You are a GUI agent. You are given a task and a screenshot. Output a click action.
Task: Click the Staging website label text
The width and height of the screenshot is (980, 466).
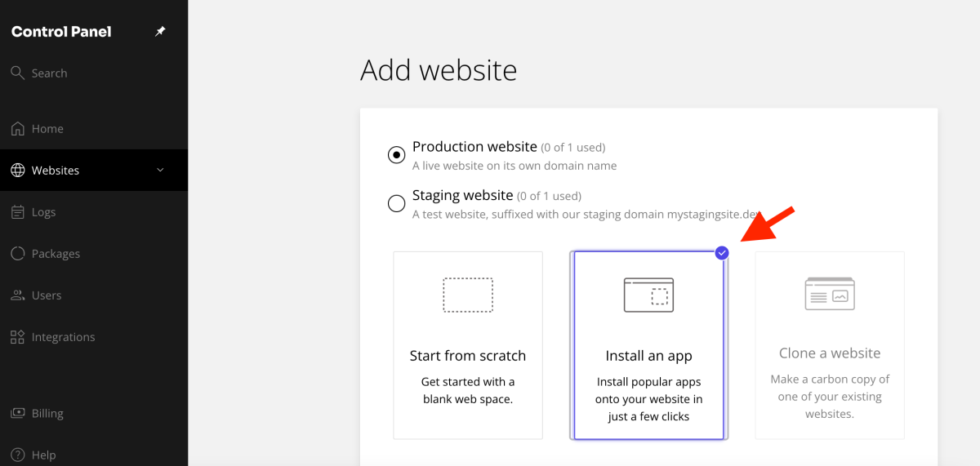click(462, 196)
